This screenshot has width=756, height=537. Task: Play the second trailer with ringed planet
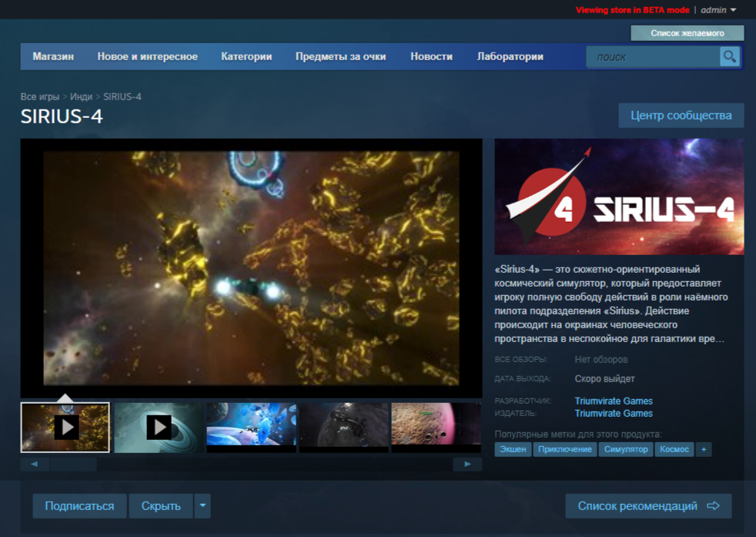159,428
